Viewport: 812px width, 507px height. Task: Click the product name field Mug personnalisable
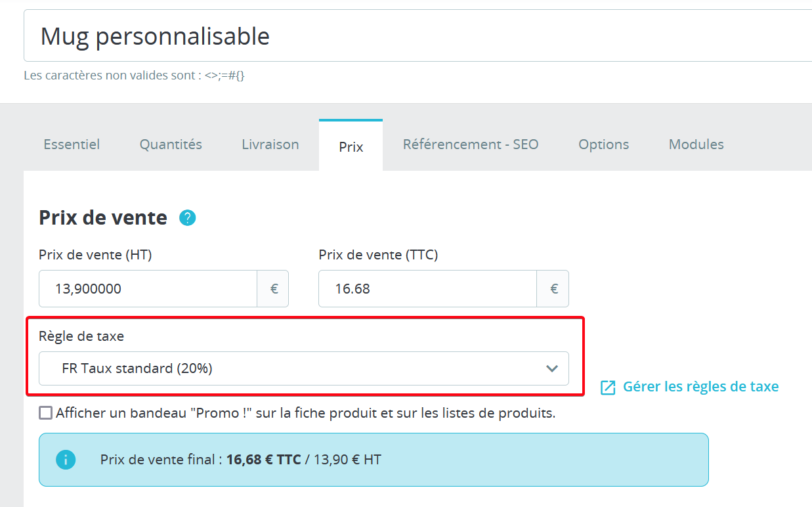pyautogui.click(x=418, y=35)
